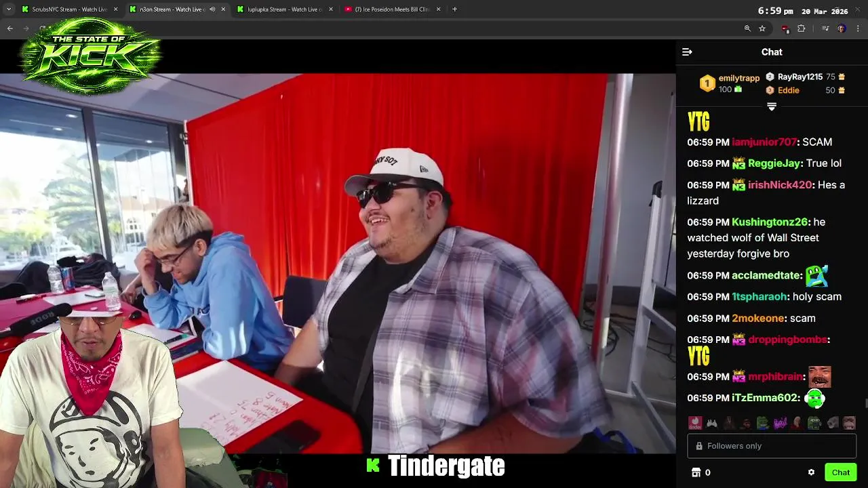Click iTzEmma602's username in chat

(x=765, y=398)
